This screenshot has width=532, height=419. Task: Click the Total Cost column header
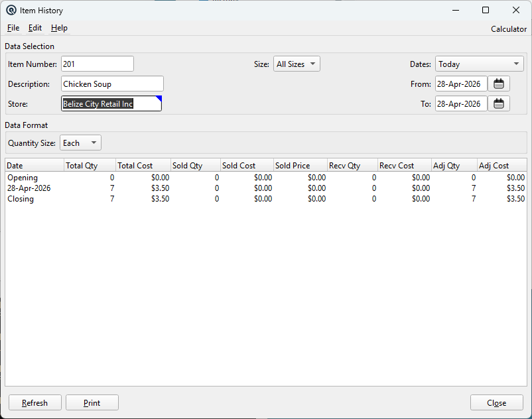tap(143, 166)
